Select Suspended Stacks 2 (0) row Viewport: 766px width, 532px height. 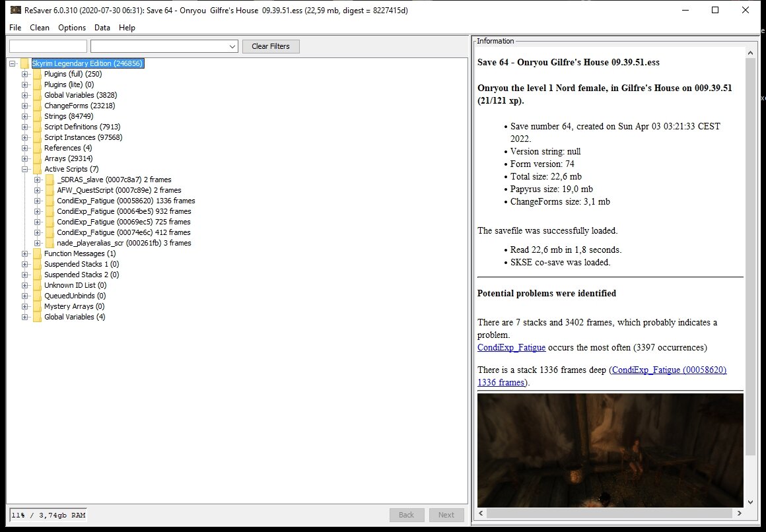click(82, 275)
